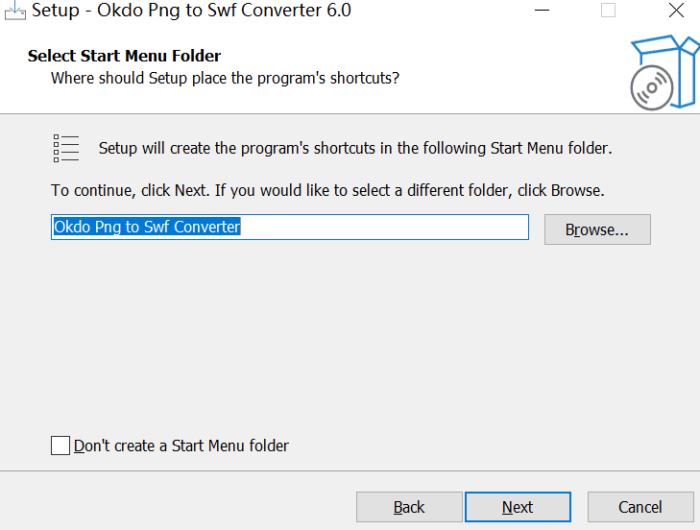This screenshot has width=700, height=530.
Task: Open the Browse... folder dialog
Action: coord(597,229)
